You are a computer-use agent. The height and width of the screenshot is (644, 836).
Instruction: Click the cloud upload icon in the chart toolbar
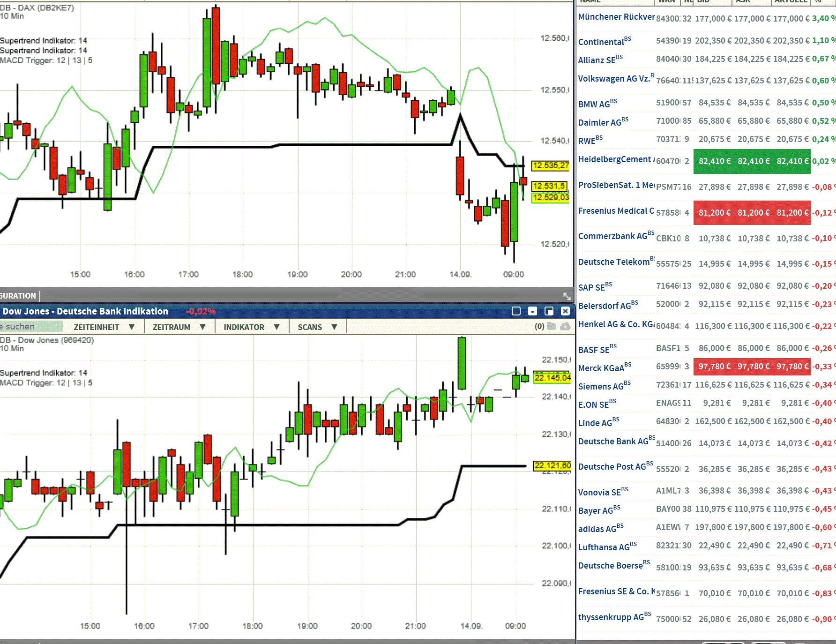coord(566,327)
